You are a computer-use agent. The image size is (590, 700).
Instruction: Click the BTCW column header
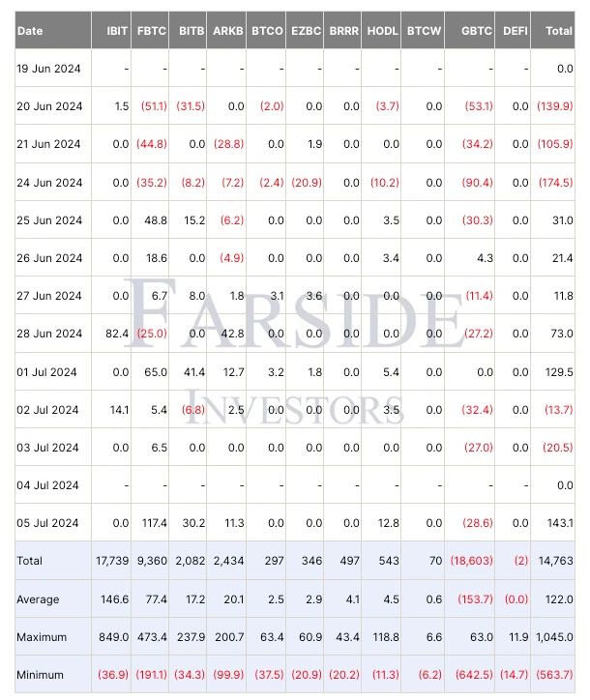[x=425, y=31]
